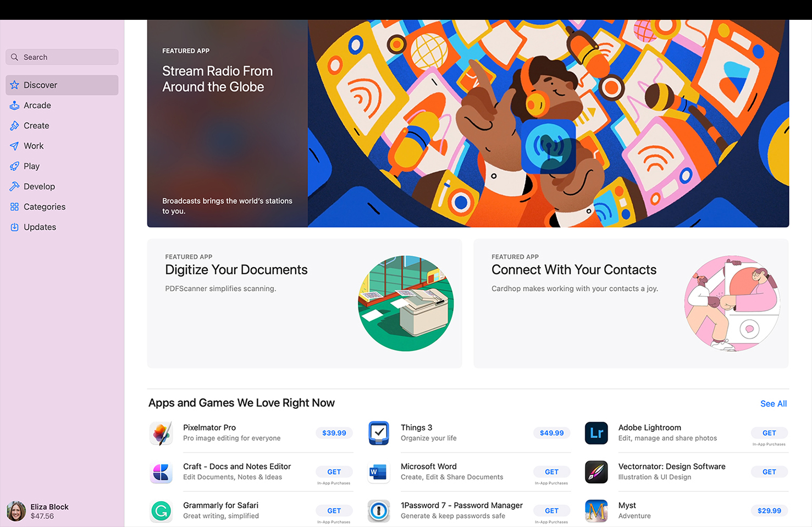
Task: Get Microsoft Word
Action: (552, 472)
